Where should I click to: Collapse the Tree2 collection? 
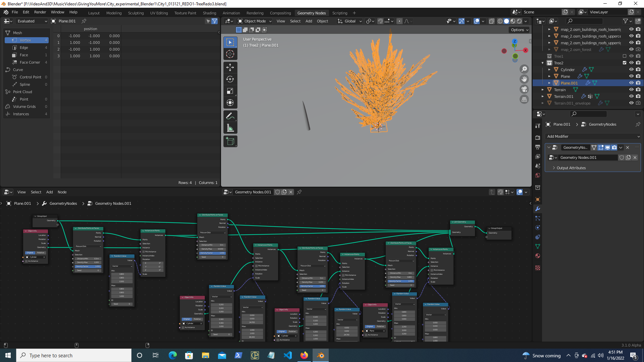click(543, 63)
